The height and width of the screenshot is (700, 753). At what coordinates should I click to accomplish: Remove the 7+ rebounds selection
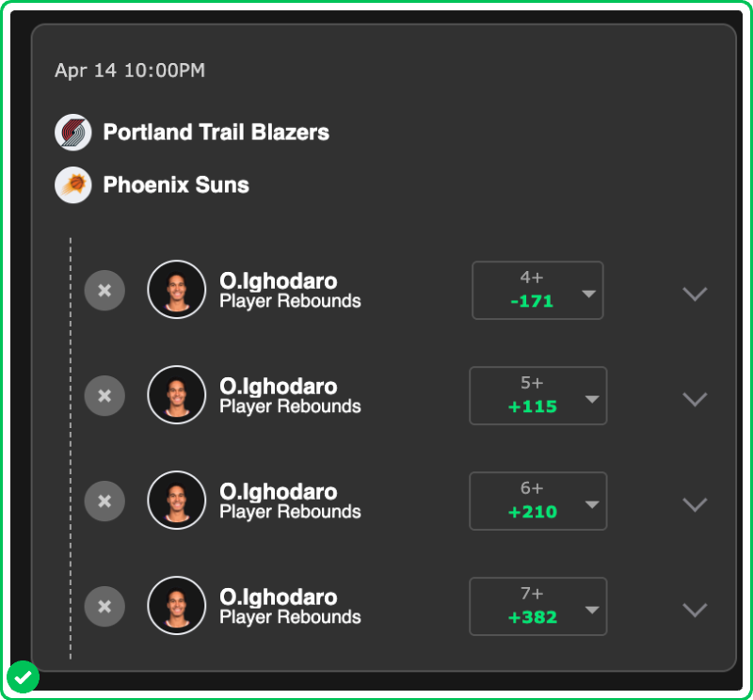coord(104,607)
